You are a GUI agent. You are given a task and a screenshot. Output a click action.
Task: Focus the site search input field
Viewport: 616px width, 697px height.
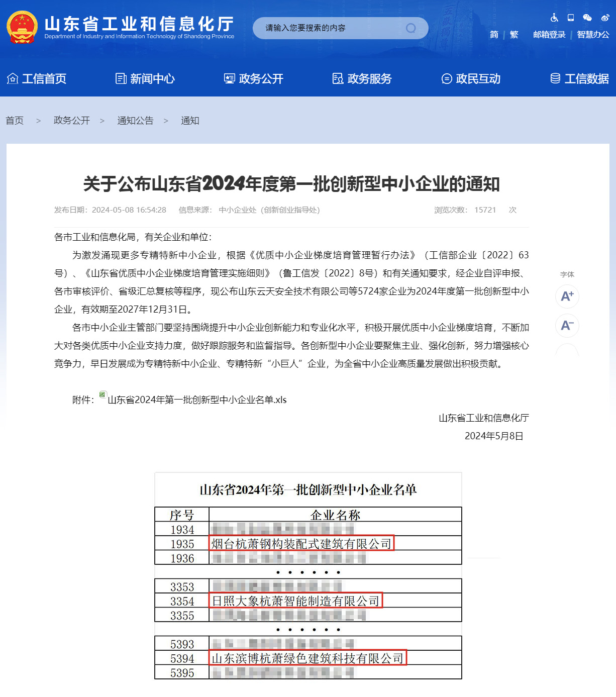pyautogui.click(x=332, y=28)
